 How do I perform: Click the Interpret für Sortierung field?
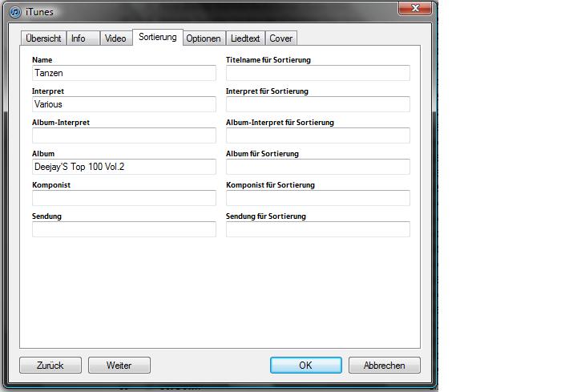(x=318, y=104)
